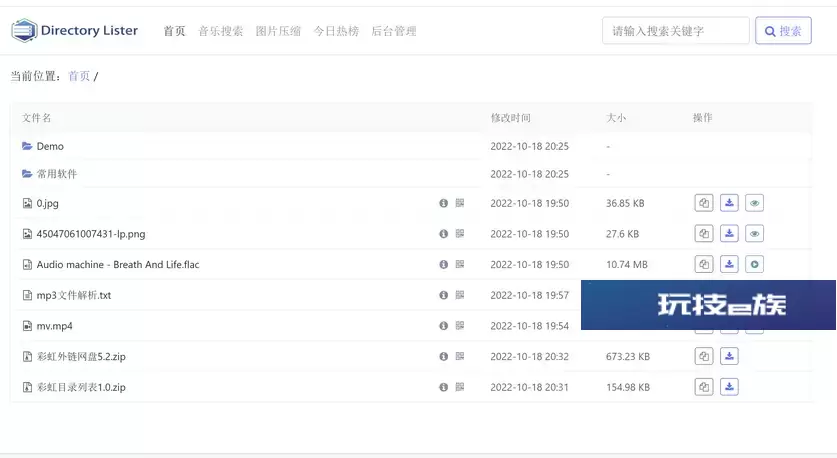Screen dimensions: 837x458
Task: Show info icon for 彩虹目录列表1.0.zip
Action: click(x=443, y=387)
